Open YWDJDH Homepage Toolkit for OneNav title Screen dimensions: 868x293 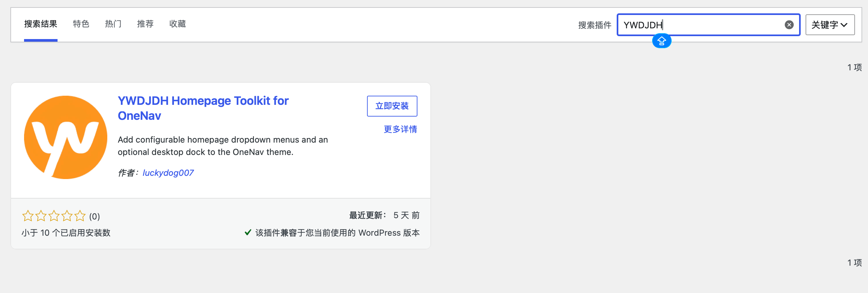(203, 108)
